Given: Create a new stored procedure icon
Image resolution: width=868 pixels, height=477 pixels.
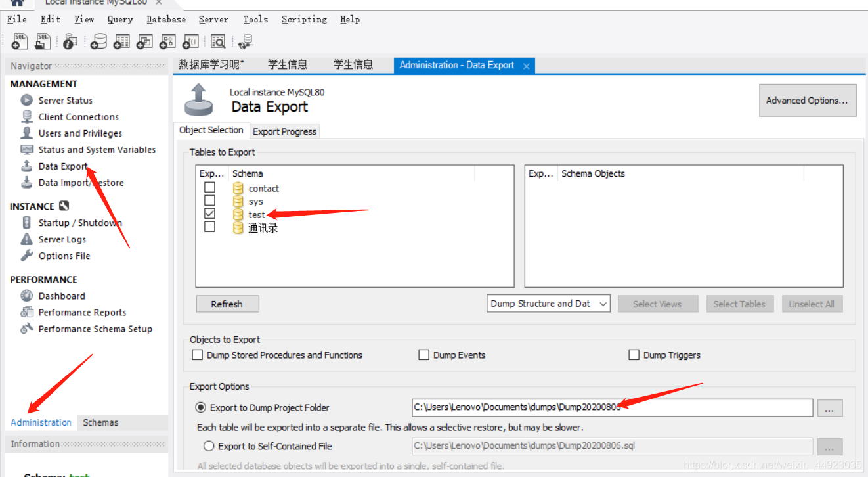Looking at the screenshot, I should point(167,41).
